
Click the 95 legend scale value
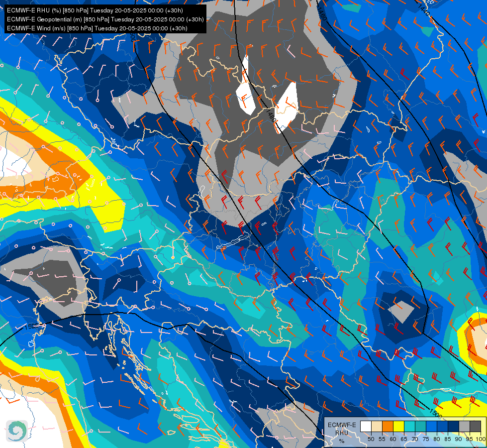[469, 439]
